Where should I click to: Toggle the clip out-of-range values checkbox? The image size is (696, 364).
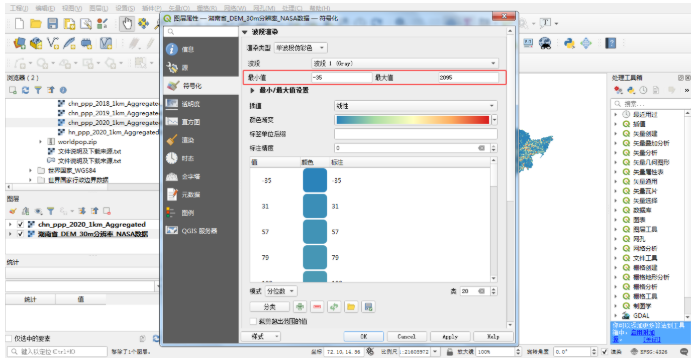click(x=253, y=321)
